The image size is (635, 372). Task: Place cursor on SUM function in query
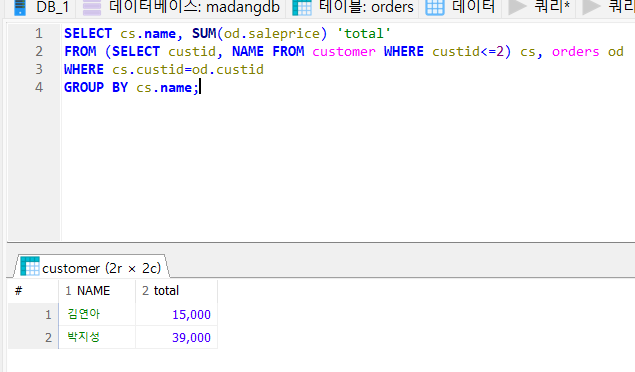tap(204, 33)
